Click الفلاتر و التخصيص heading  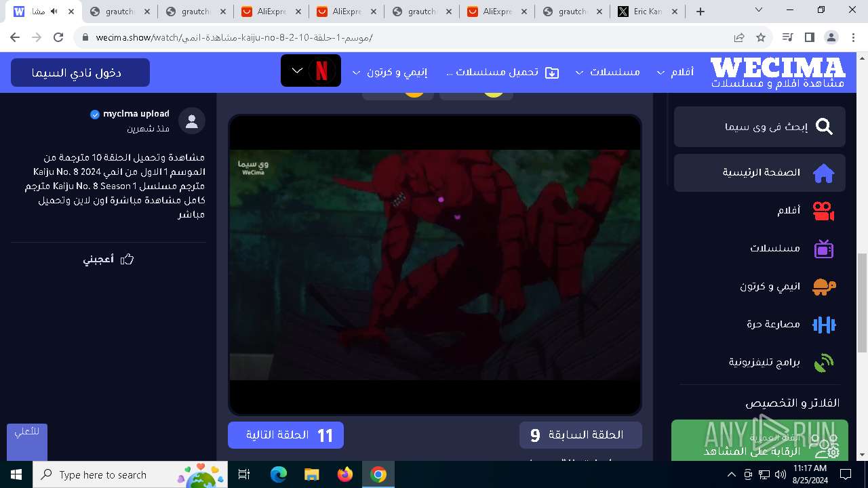tap(792, 403)
